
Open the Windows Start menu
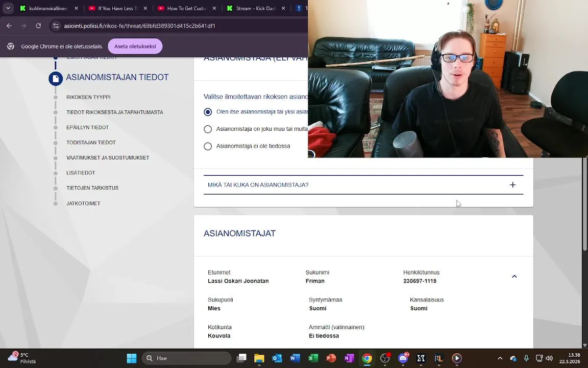click(132, 358)
